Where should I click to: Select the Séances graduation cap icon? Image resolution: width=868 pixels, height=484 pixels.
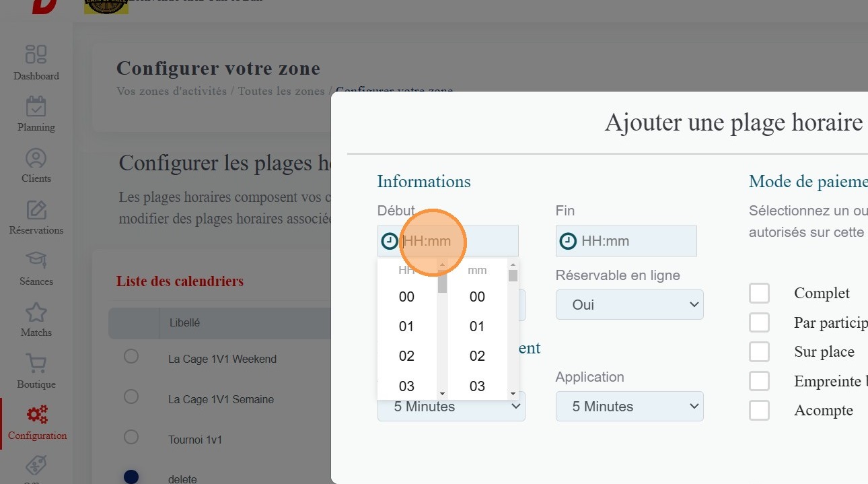point(36,261)
